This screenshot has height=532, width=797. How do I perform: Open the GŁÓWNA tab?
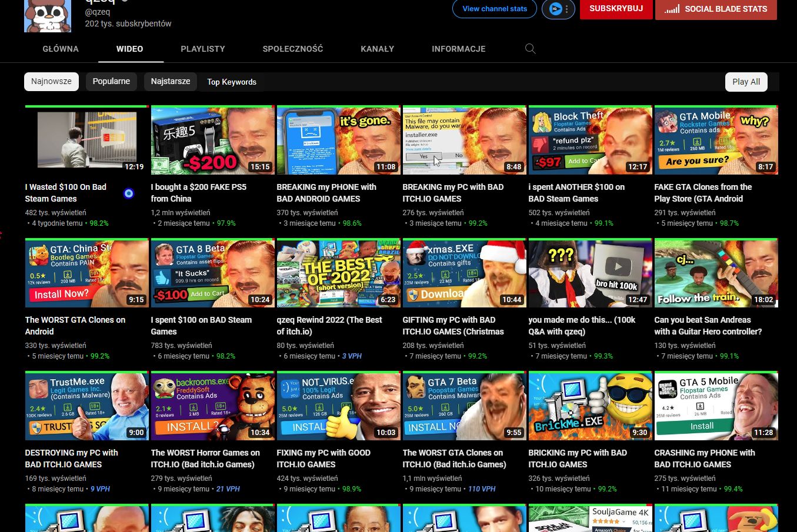click(x=61, y=49)
